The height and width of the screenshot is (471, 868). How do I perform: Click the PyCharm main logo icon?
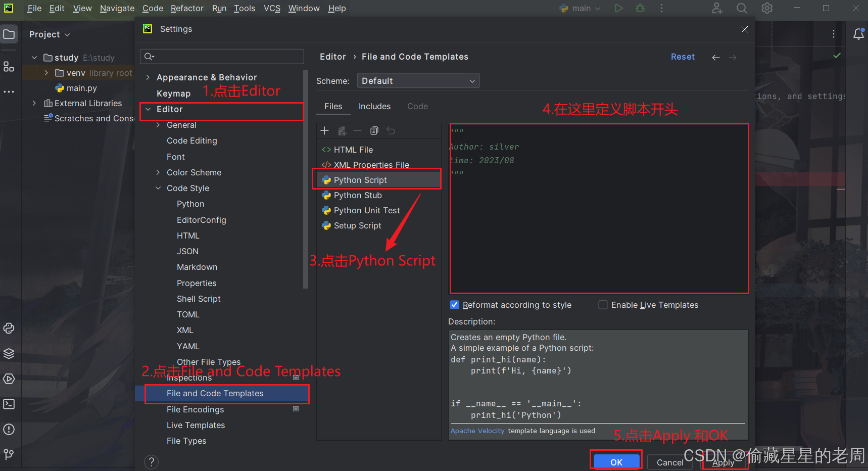(9, 8)
